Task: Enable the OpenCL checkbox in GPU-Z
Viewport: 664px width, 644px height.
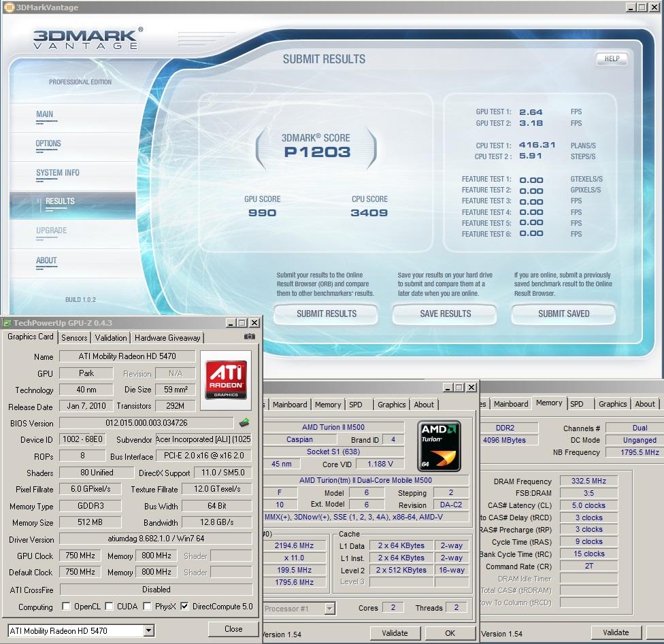Action: point(66,606)
